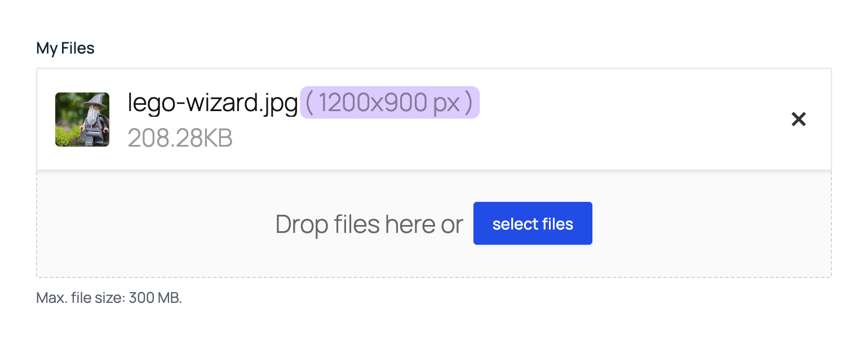
Task: Click the "Max. file size: 300 MB." hint
Action: tap(109, 298)
